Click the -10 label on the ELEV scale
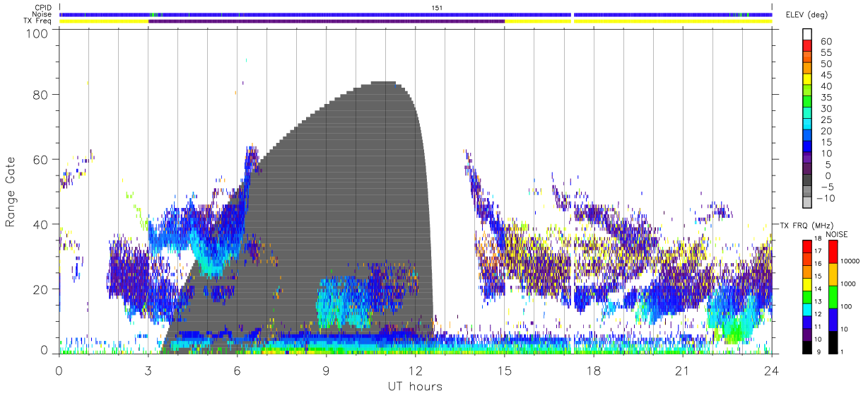This screenshot has height=401, width=868. click(x=826, y=198)
